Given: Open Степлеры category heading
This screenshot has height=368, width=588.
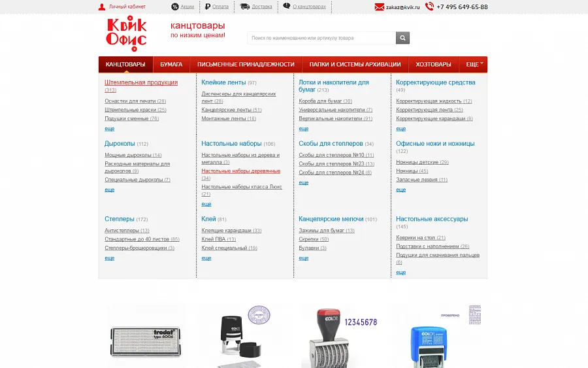Looking at the screenshot, I should [120, 219].
